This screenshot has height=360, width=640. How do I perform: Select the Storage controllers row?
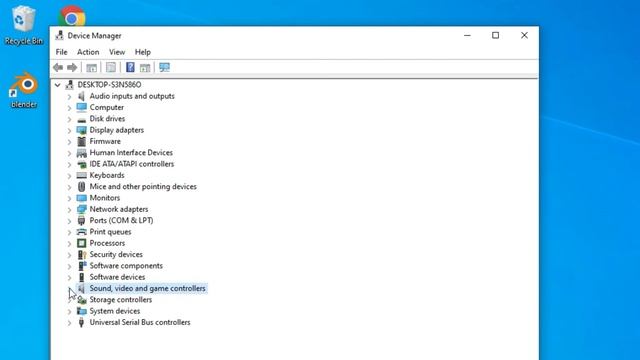[x=121, y=300]
